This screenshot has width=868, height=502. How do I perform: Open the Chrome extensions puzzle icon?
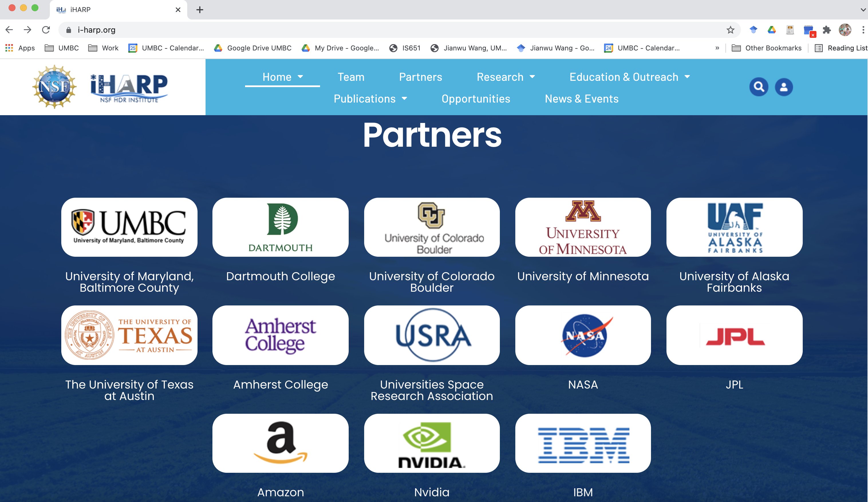pyautogui.click(x=827, y=30)
